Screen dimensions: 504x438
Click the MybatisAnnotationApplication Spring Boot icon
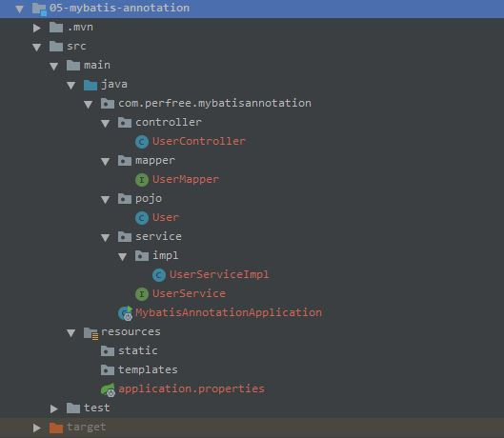click(x=125, y=313)
